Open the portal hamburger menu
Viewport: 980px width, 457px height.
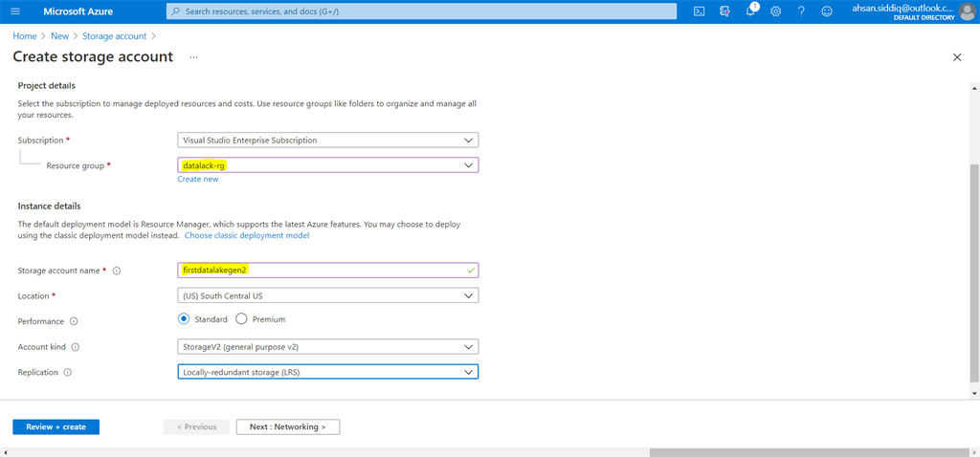(15, 11)
